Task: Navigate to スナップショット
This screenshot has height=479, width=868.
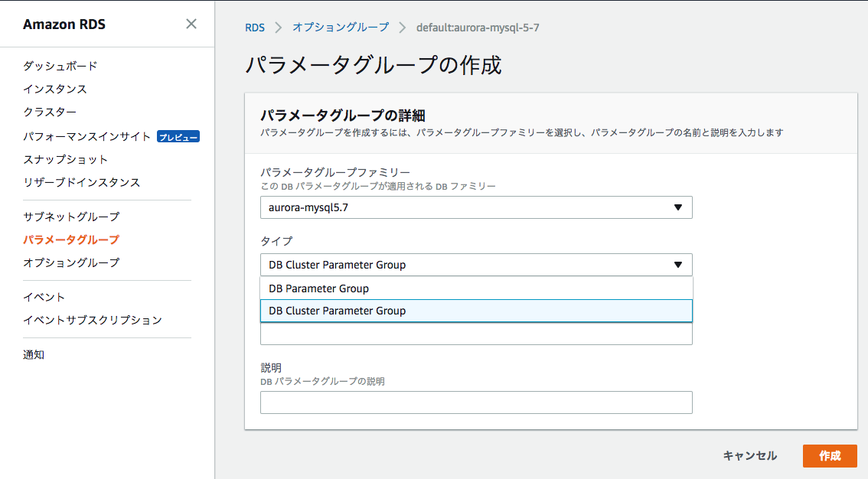Action: pyautogui.click(x=65, y=159)
